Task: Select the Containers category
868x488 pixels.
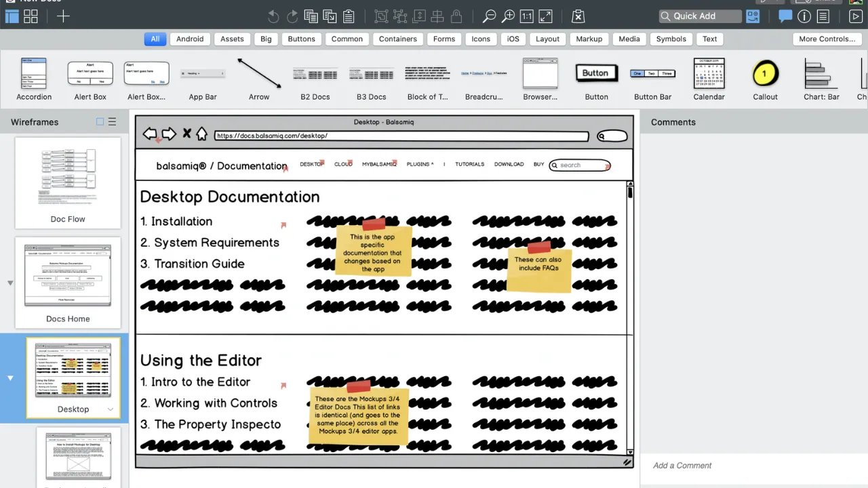Action: click(398, 39)
